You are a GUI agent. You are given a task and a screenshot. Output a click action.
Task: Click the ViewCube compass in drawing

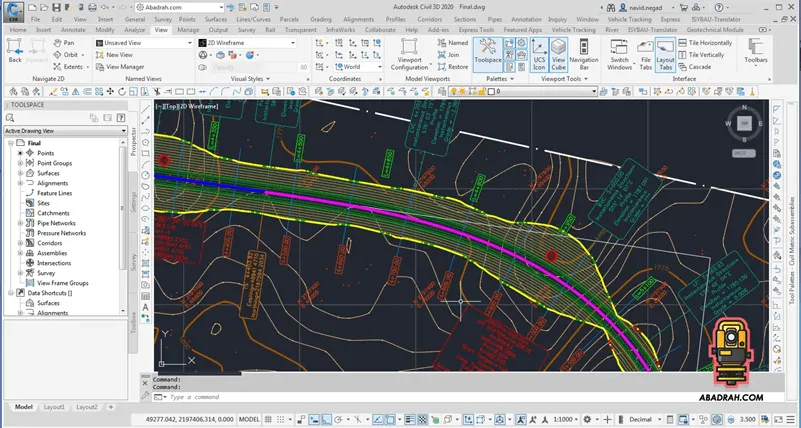[742, 124]
